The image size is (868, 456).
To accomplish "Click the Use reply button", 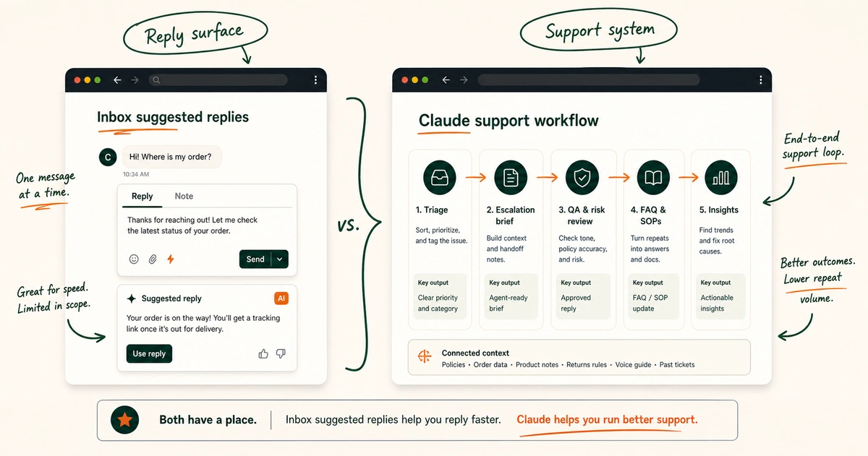I will (x=149, y=353).
